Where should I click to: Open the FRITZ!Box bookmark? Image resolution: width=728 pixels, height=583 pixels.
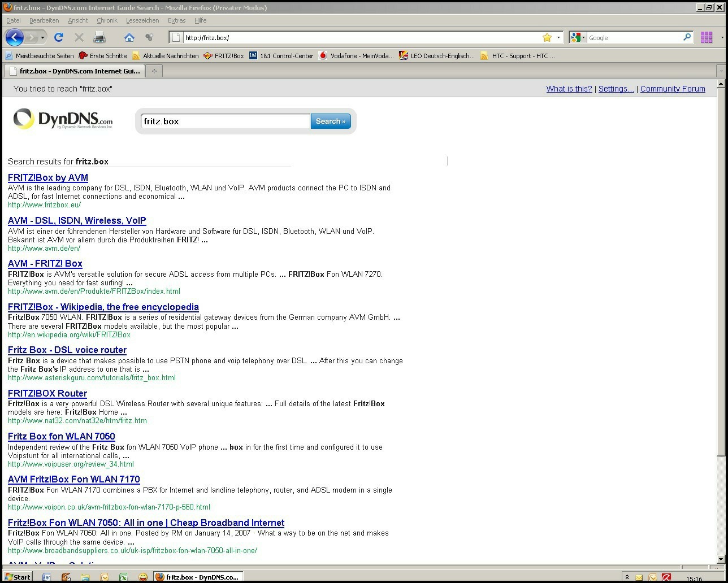[223, 56]
